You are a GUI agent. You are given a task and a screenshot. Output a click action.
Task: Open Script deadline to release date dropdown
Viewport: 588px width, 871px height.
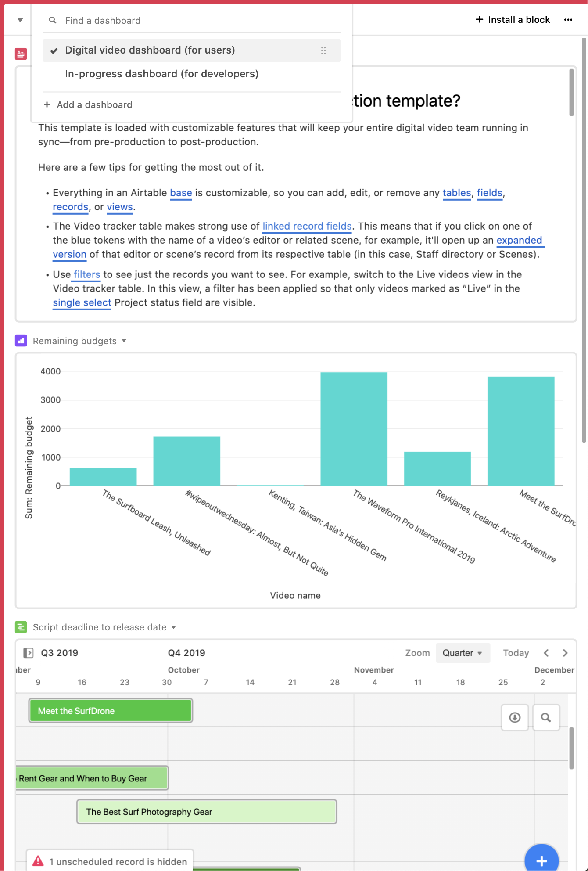point(174,627)
